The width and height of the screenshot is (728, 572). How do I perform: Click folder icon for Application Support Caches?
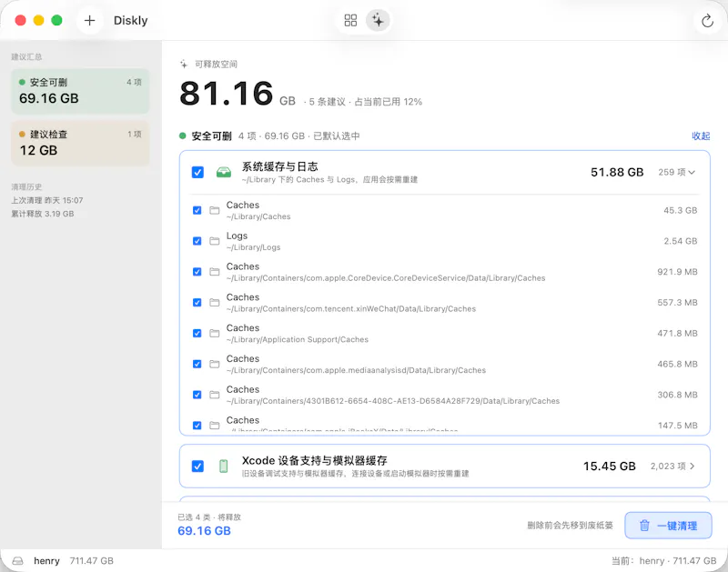pos(215,333)
